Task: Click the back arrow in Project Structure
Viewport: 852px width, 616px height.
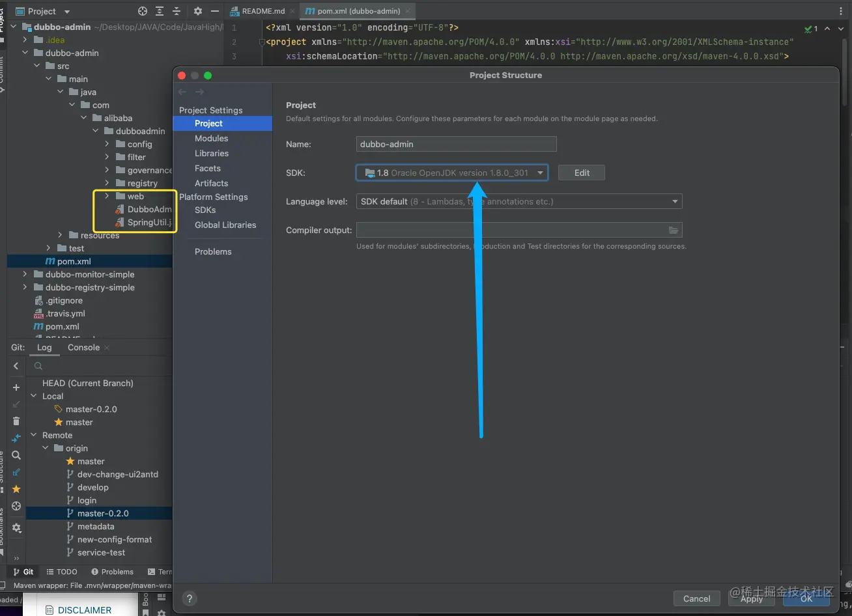Action: pos(182,92)
